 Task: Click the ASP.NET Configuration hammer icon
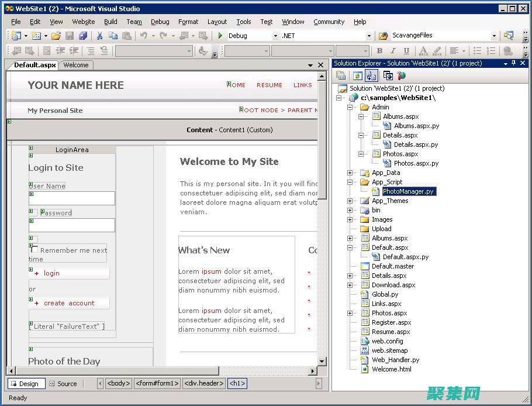[401, 75]
